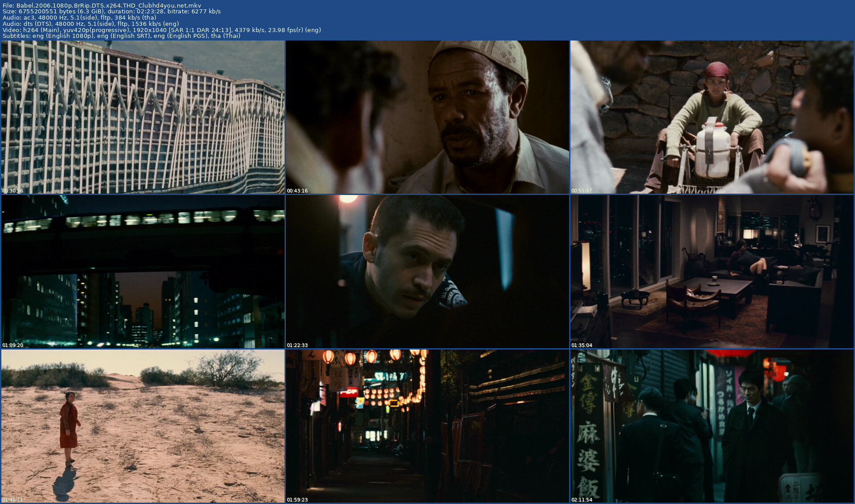Click the 00:43:16 timestamp label
The height and width of the screenshot is (504, 855).
point(297,191)
